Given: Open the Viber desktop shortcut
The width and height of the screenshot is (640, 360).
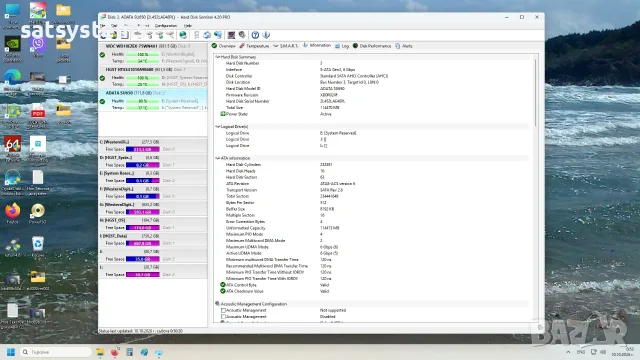Looking at the screenshot, I should pyautogui.click(x=38, y=46).
